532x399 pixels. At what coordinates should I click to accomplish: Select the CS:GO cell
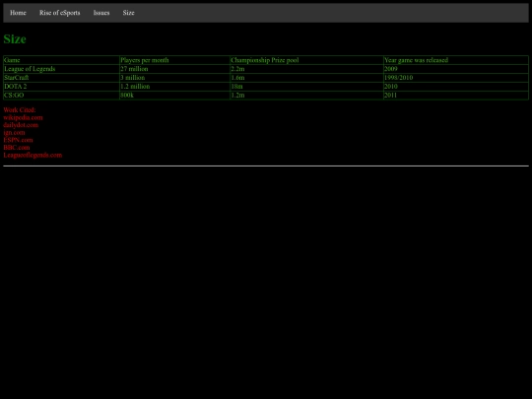coord(61,96)
